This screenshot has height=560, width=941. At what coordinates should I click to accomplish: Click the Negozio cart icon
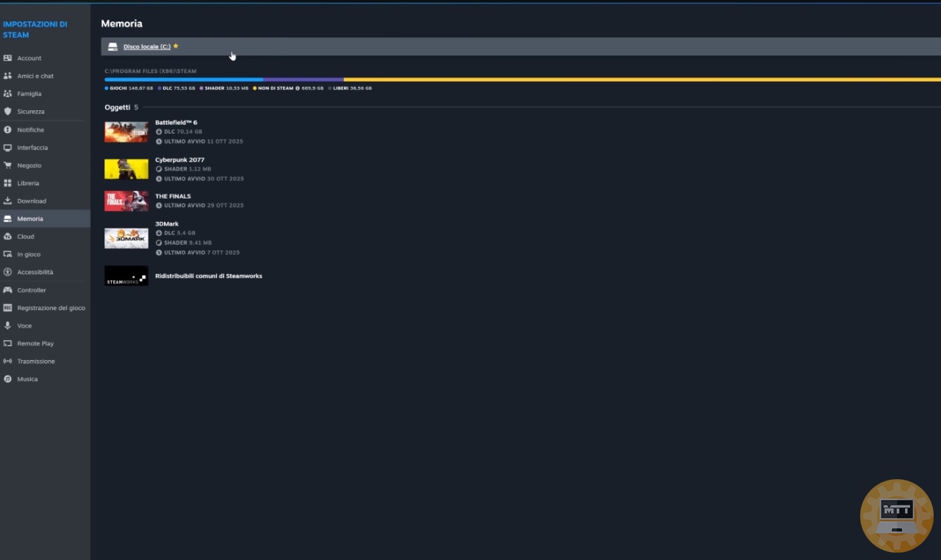pyautogui.click(x=7, y=165)
